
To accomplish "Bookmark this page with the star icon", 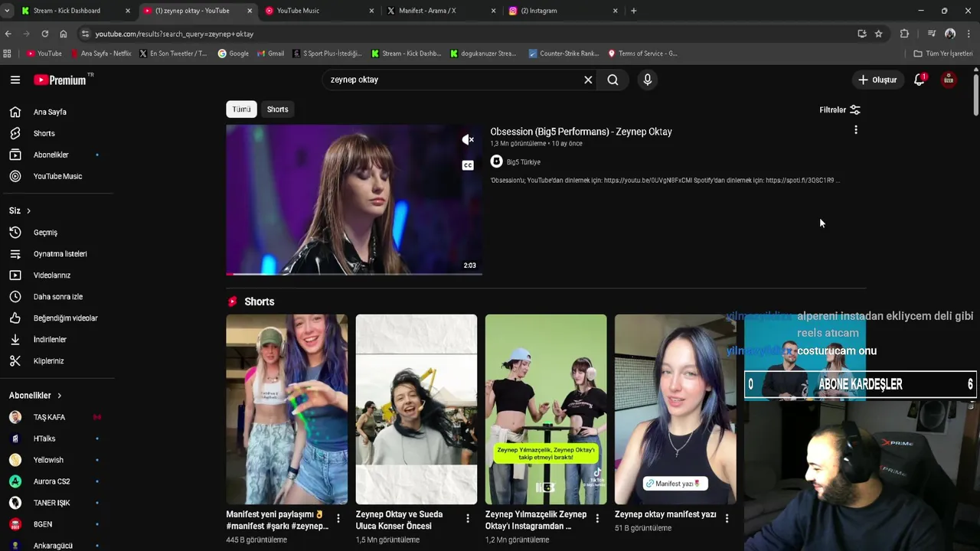I will pos(878,34).
